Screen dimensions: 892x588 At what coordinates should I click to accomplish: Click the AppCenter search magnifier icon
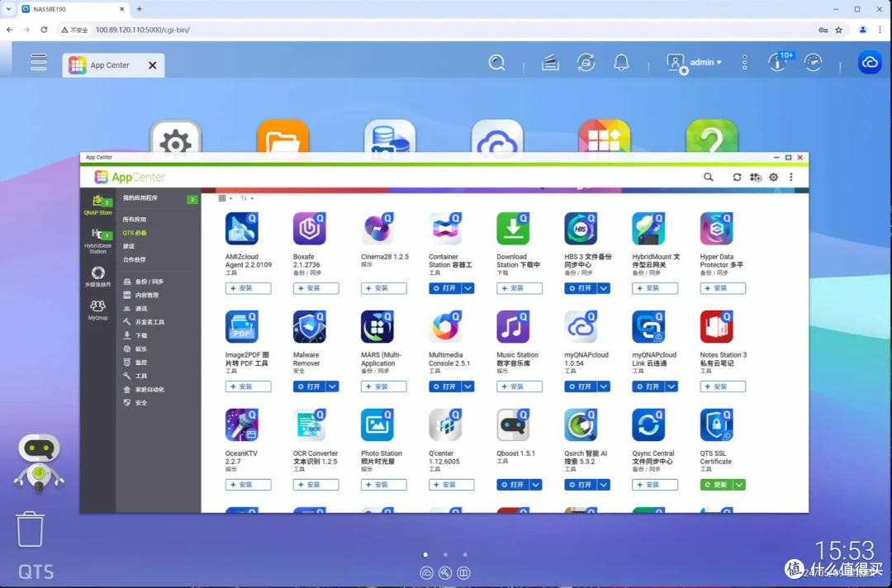[x=709, y=178]
